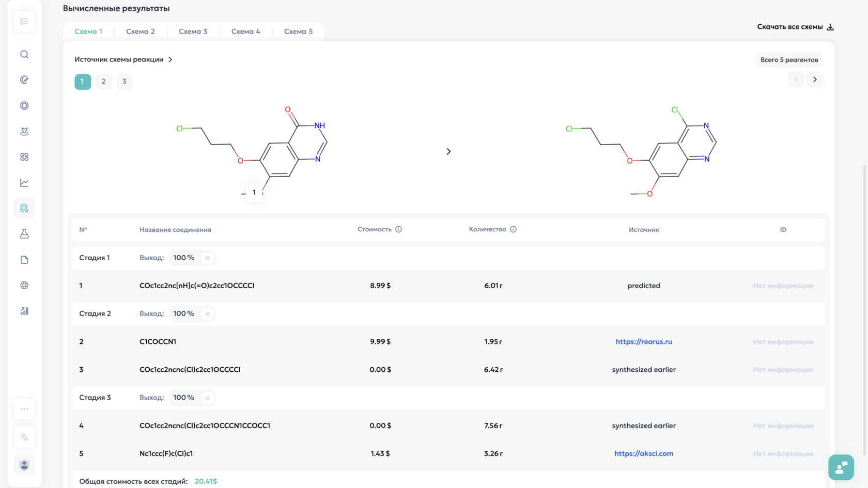
Task: Select reaction step page 2
Action: point(103,82)
